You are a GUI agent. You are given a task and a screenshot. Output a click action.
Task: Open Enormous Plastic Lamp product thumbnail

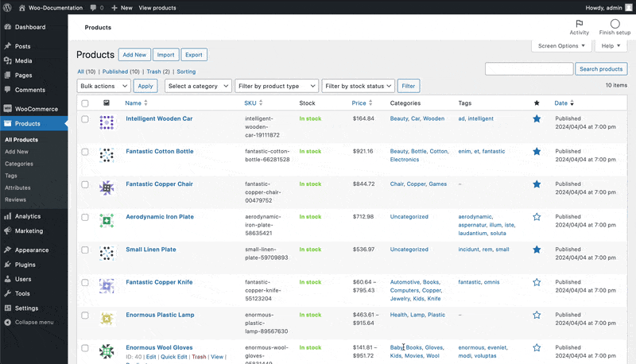coord(107,319)
